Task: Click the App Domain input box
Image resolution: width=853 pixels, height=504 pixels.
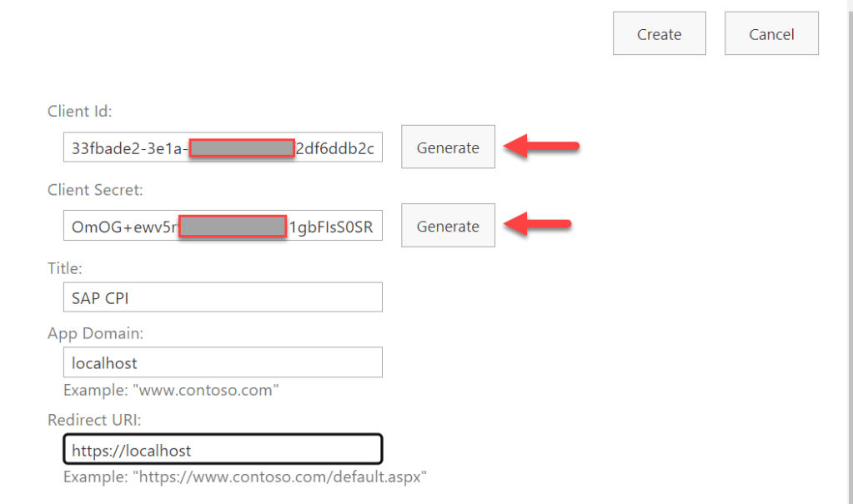Action: click(223, 362)
